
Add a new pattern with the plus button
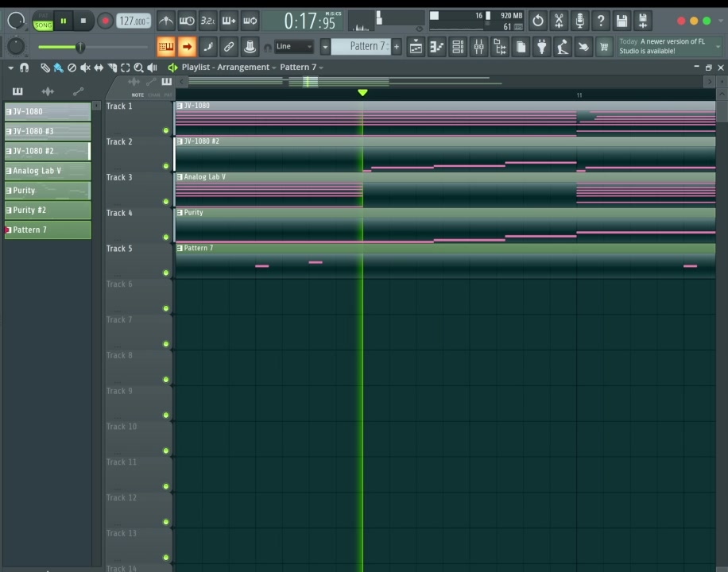click(x=397, y=46)
